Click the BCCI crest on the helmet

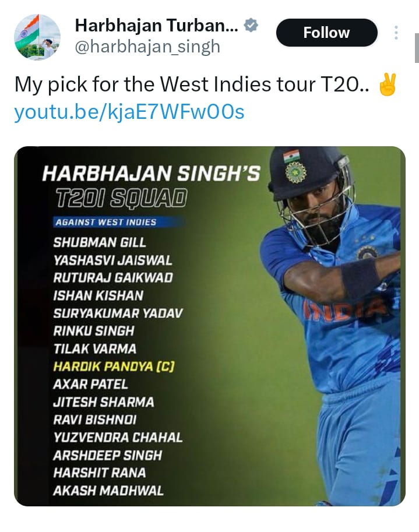[x=295, y=173]
